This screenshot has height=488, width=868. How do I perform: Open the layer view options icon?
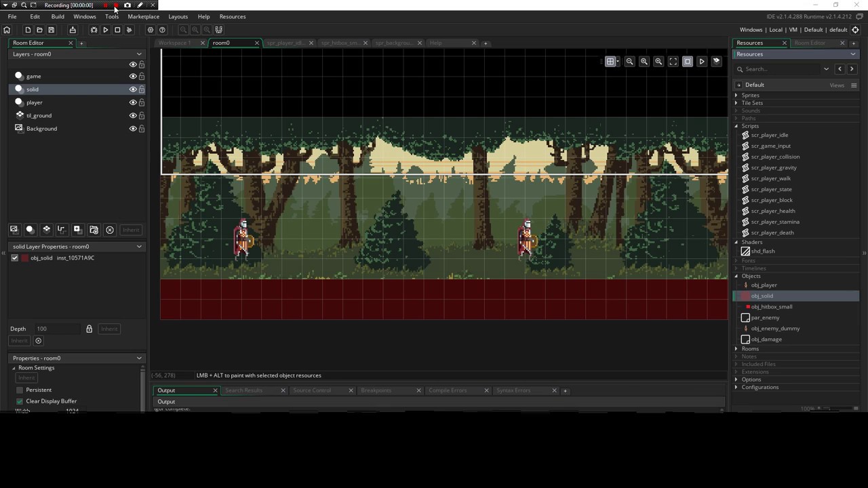716,62
